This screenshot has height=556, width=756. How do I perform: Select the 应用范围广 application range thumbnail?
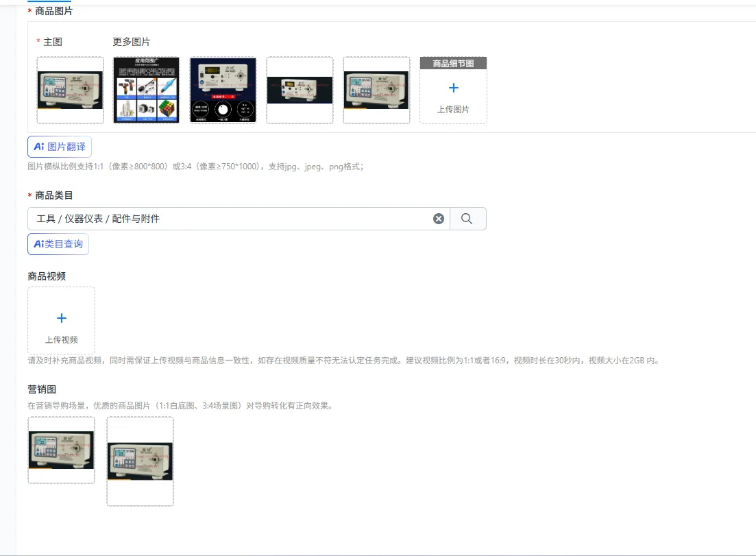[147, 90]
